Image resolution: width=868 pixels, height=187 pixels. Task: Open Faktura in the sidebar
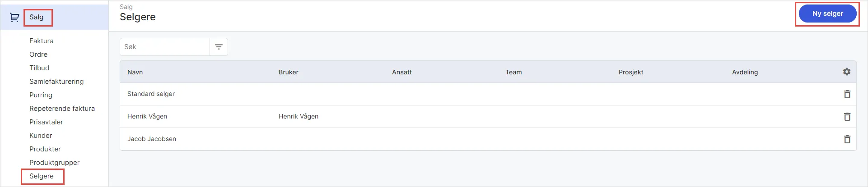tap(42, 41)
